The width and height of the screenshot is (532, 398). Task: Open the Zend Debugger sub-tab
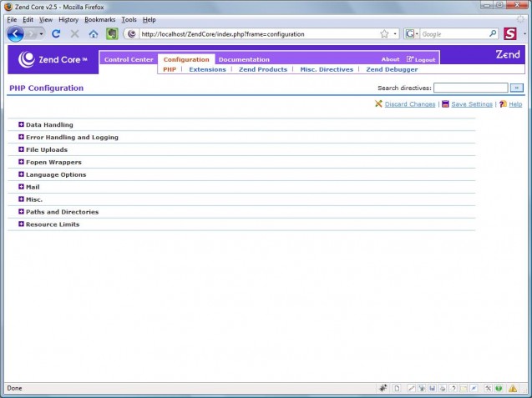click(x=392, y=69)
